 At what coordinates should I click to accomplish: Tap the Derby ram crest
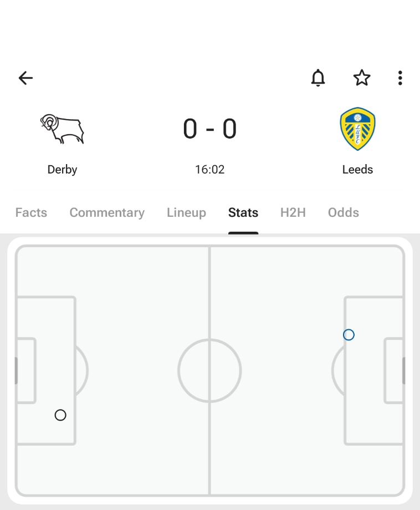click(62, 129)
